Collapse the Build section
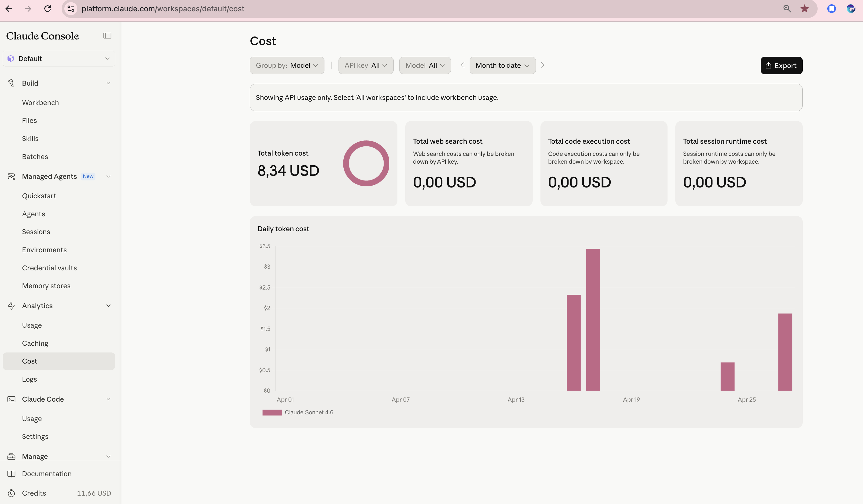 (108, 83)
